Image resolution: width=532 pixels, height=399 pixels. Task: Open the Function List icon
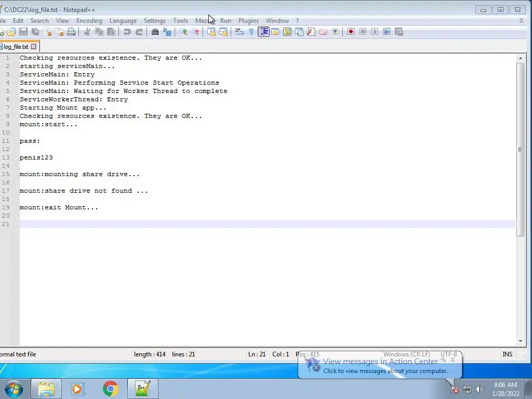tap(311, 32)
